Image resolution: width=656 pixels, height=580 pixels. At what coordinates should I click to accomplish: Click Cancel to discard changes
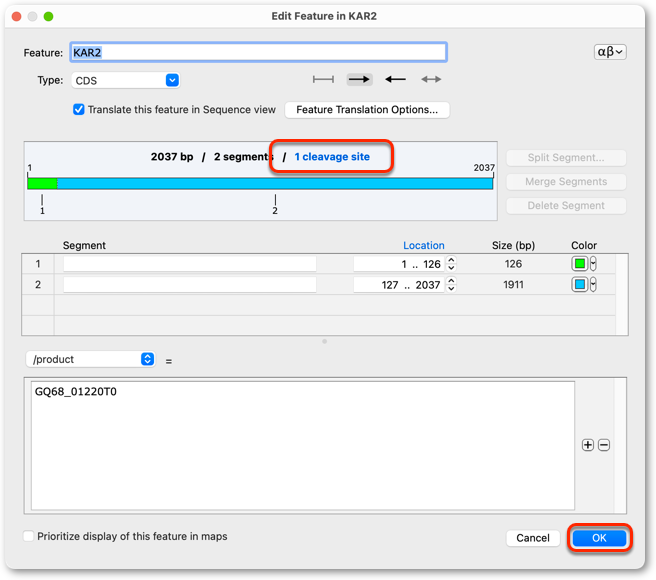coord(533,538)
